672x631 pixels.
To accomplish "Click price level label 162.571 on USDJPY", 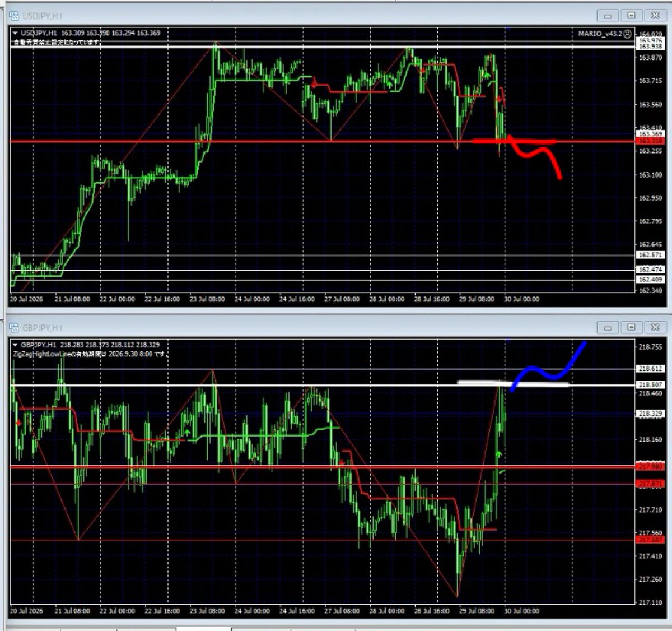I will pos(650,255).
